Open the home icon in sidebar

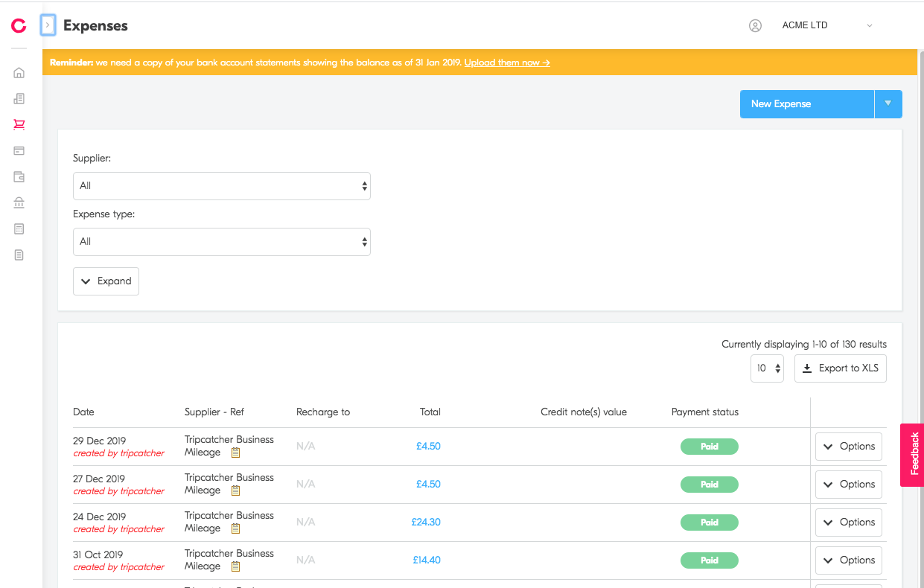19,73
